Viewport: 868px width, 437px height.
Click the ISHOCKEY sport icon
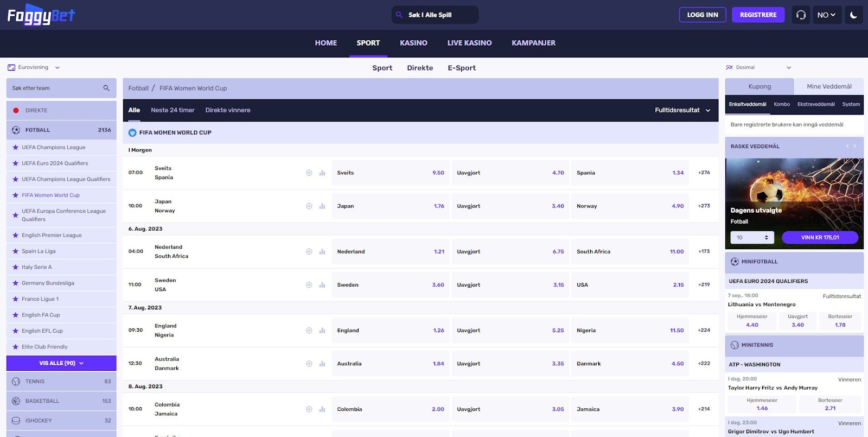coord(16,421)
